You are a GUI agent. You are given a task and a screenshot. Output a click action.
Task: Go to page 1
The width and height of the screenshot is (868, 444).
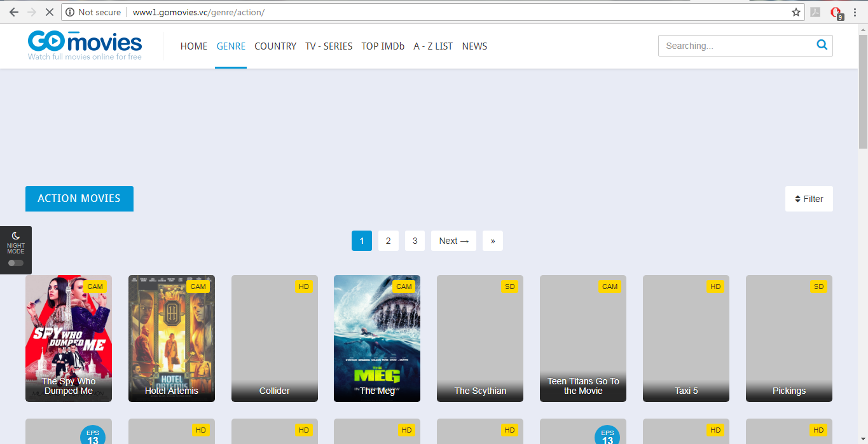(362, 241)
